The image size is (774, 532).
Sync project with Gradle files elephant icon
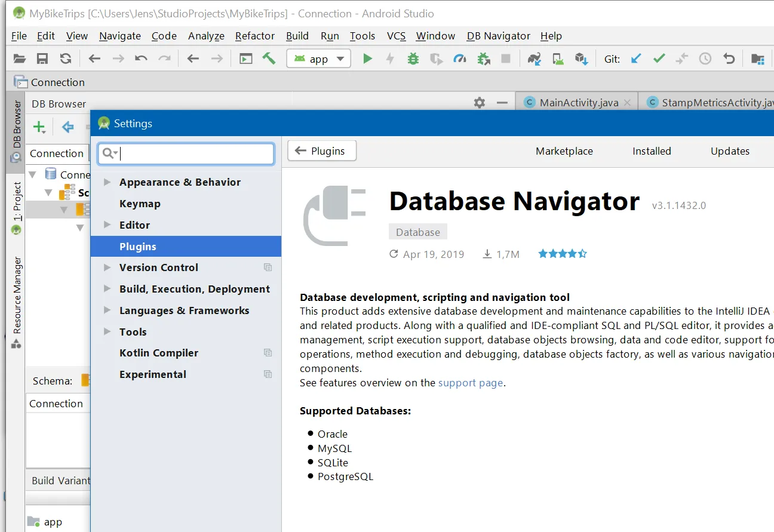tap(535, 59)
